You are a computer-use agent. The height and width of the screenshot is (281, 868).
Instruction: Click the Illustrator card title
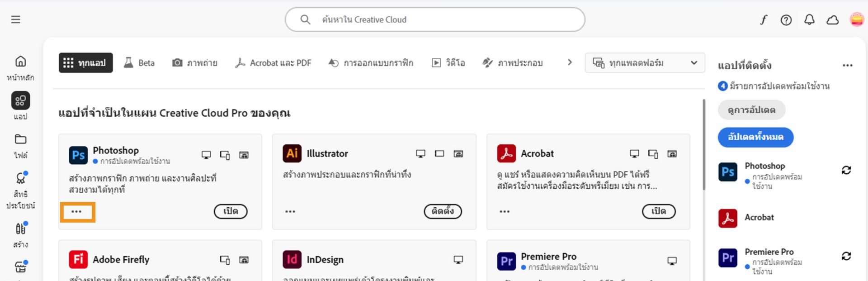327,153
